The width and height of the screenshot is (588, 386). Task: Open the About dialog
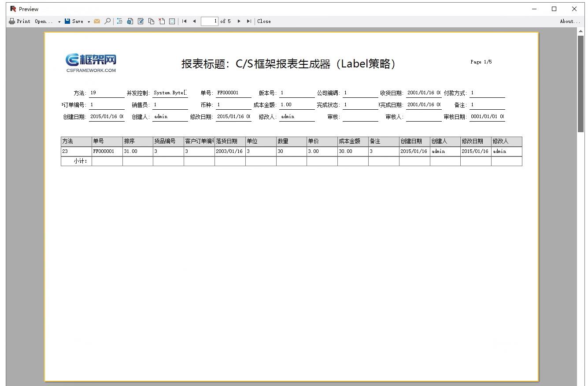pos(570,21)
